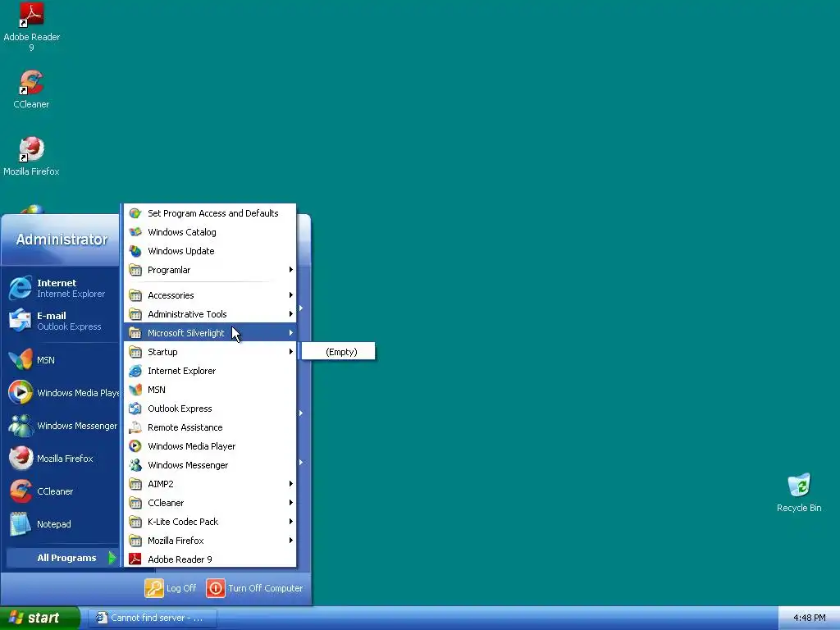Screen dimensions: 840x630
Task: Click the Set Program Access and Defaults icon
Action: pos(135,213)
